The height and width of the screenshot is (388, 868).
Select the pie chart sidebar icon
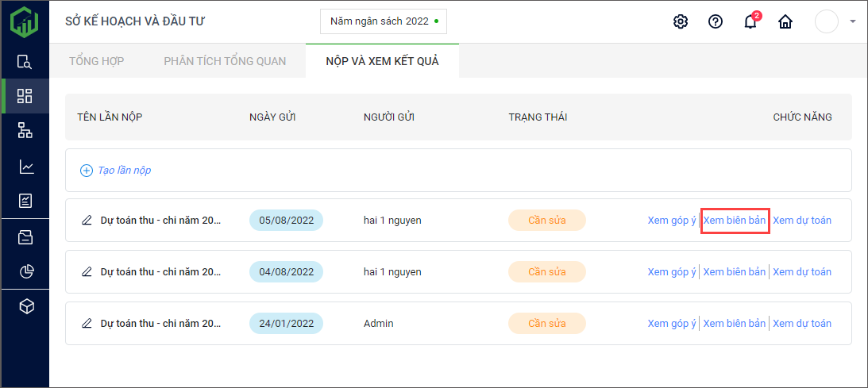pos(25,271)
